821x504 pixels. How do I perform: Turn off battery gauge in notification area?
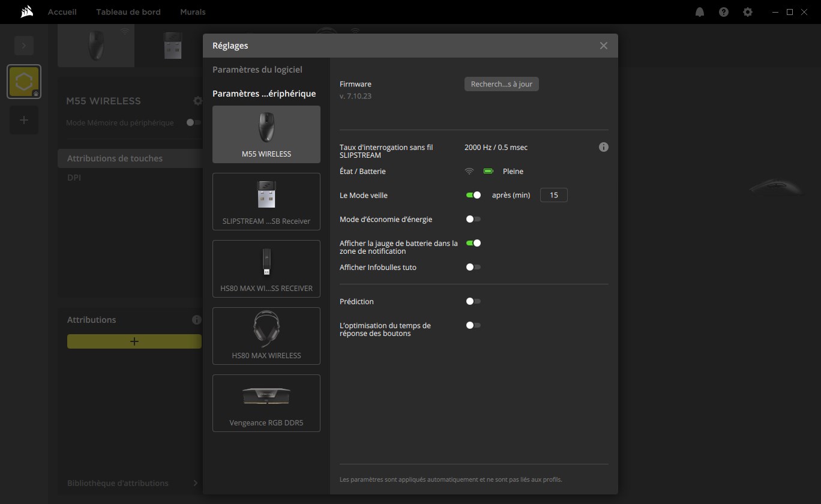coord(474,243)
